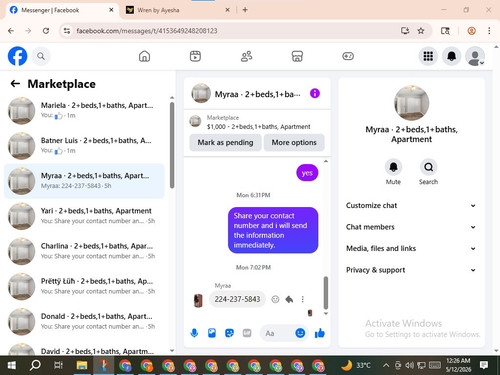Open Task View on the taskbar
The height and width of the screenshot is (375, 500).
click(x=58, y=365)
